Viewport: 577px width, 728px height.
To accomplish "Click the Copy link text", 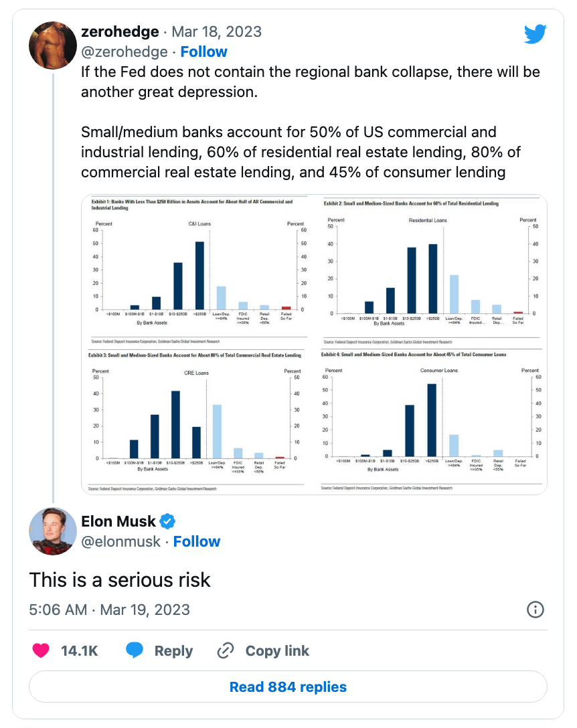I will tap(277, 650).
